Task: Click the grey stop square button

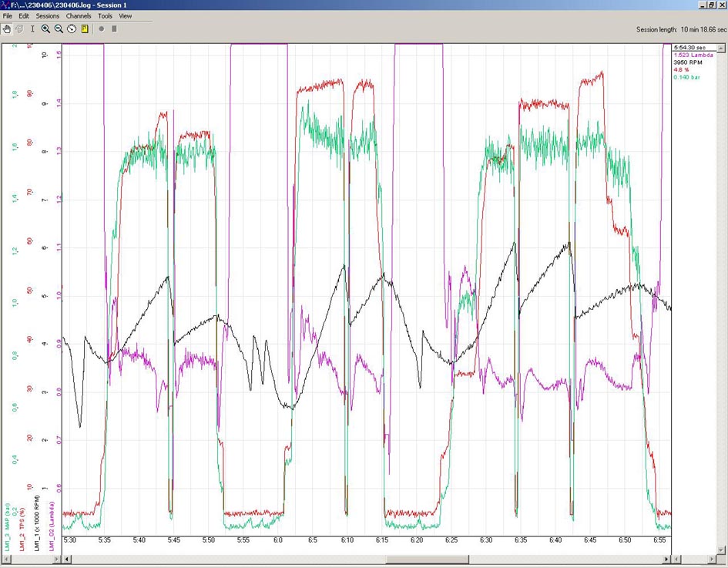Action: [114, 29]
